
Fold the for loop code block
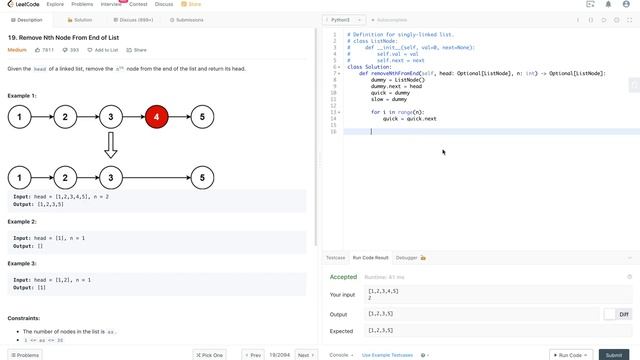[x=339, y=112]
